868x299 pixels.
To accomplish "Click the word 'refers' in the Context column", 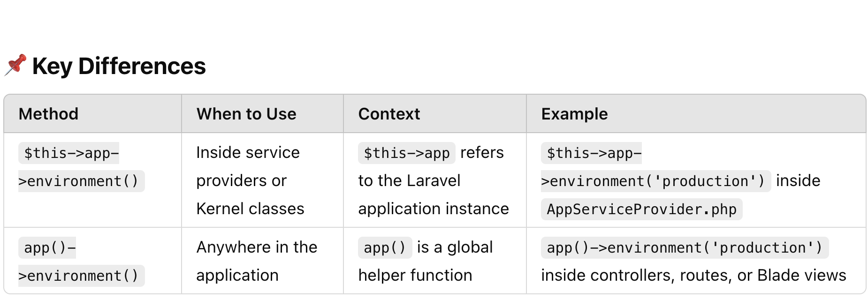I will tap(482, 152).
